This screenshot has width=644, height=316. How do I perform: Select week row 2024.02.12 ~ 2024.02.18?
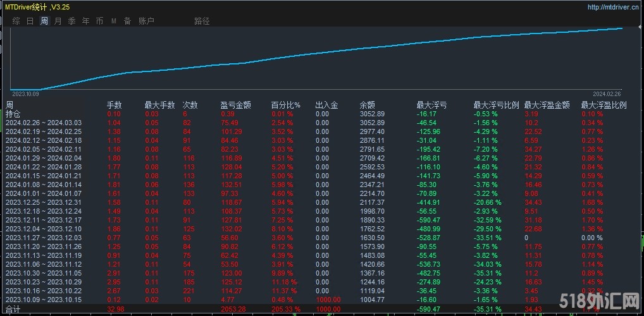44,140
